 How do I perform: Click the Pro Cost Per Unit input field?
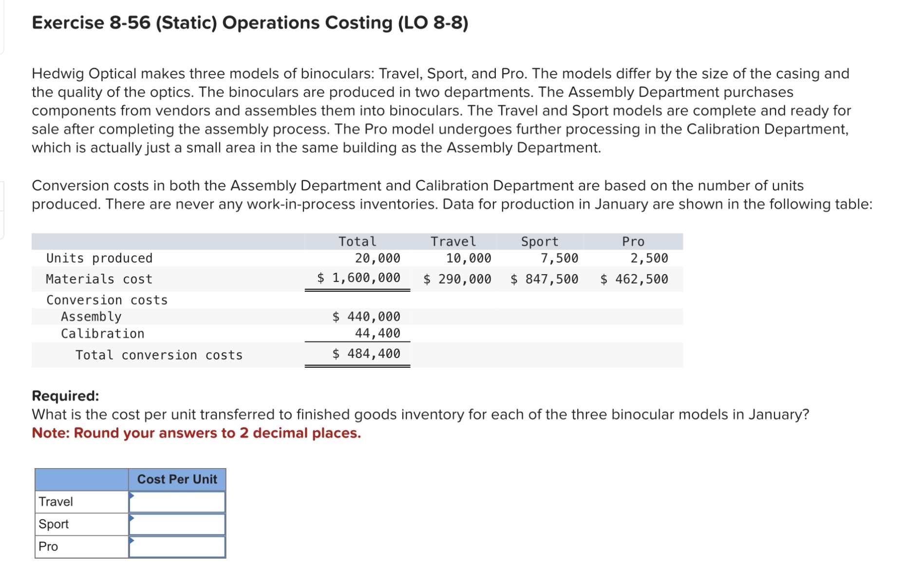tap(177, 546)
